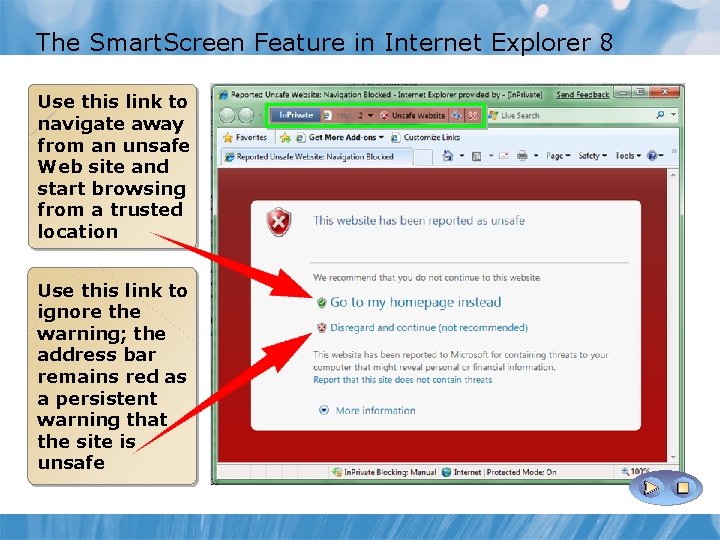Click the zoom level magnifier in status bar
Viewport: 720px width, 540px height.
625,471
